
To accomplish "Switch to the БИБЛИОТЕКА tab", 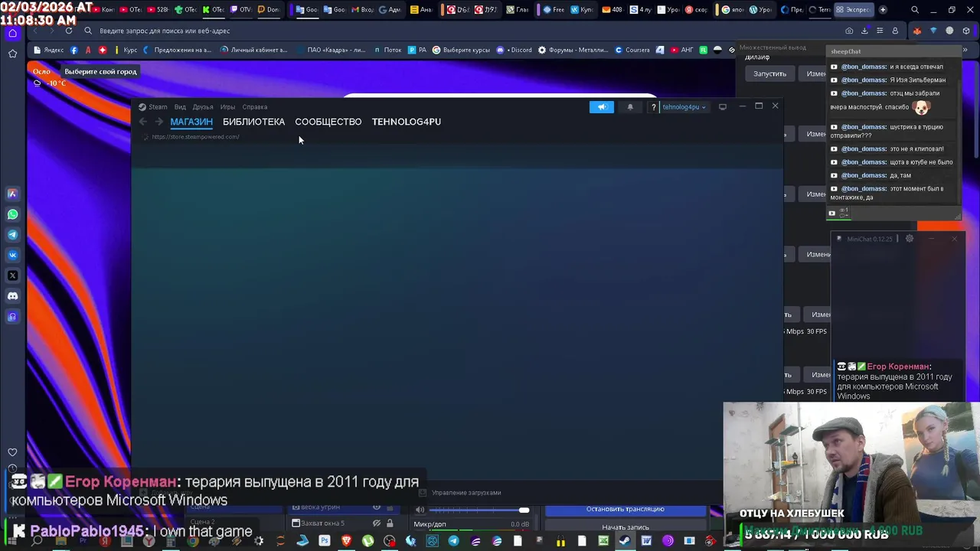I will (x=253, y=122).
